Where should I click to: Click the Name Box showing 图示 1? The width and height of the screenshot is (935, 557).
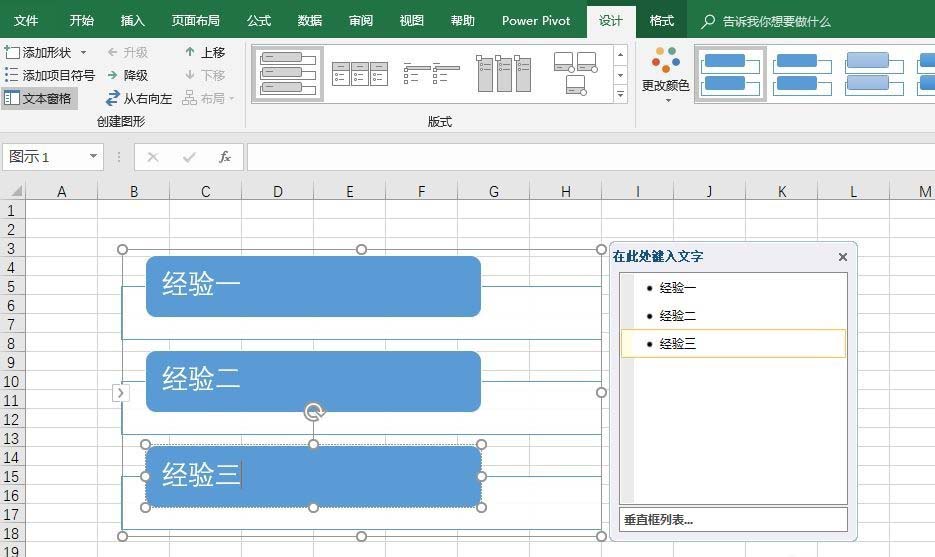pyautogui.click(x=45, y=157)
